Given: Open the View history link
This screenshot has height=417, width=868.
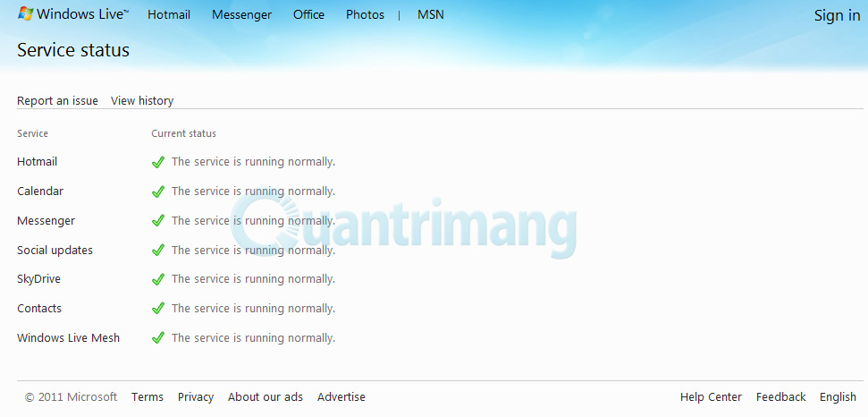Looking at the screenshot, I should (x=142, y=101).
